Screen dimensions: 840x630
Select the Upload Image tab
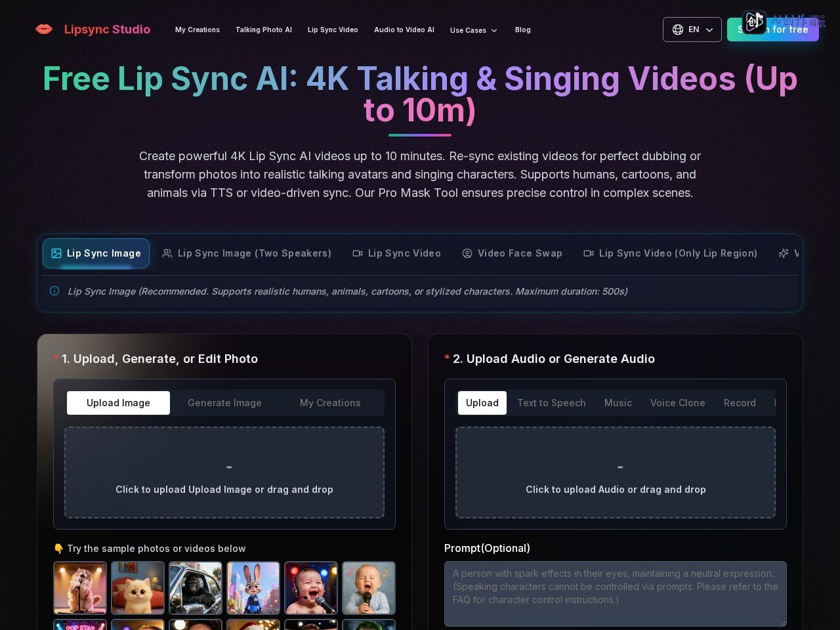point(118,403)
